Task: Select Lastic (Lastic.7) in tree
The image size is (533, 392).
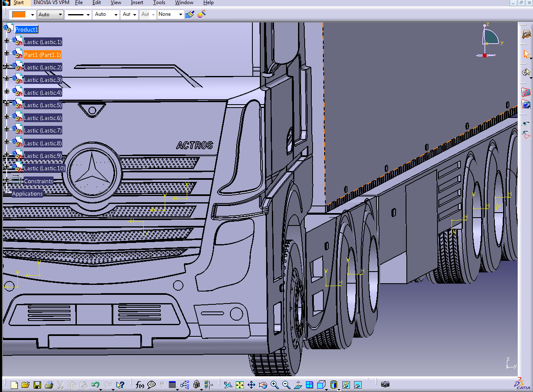Action: [43, 130]
